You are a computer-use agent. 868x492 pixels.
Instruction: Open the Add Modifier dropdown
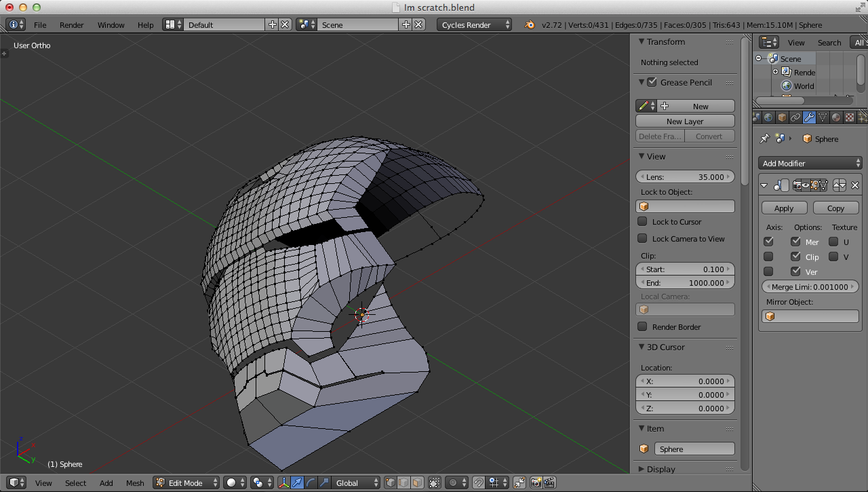pyautogui.click(x=810, y=163)
